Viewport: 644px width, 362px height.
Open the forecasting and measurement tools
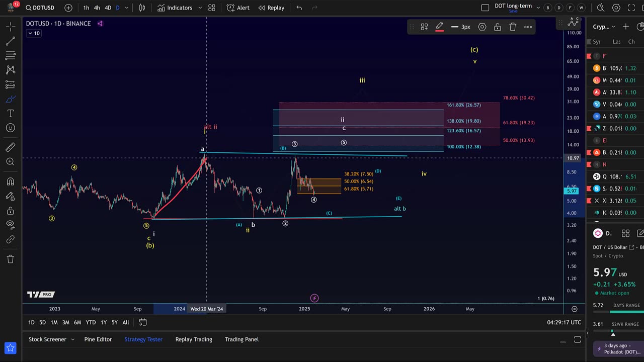click(x=11, y=84)
